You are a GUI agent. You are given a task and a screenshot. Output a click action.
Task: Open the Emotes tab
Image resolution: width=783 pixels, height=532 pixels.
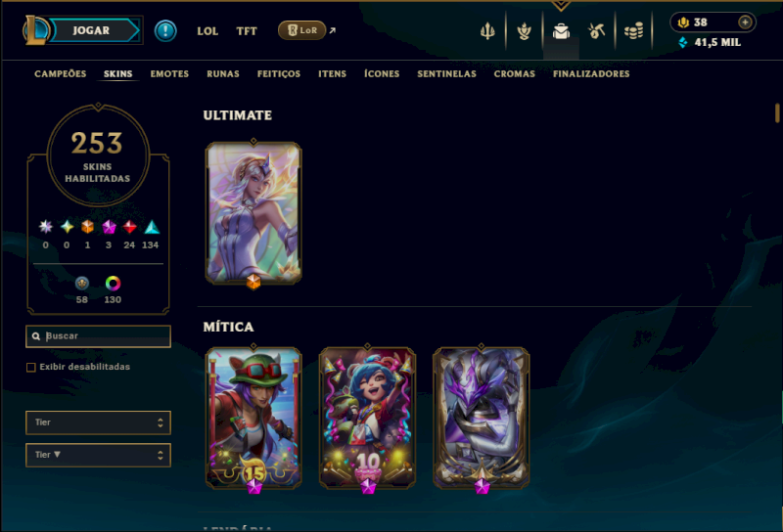coord(169,74)
